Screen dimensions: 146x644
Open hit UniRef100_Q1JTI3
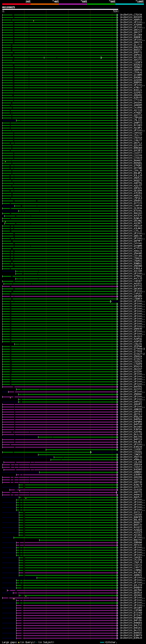(x=131, y=45)
